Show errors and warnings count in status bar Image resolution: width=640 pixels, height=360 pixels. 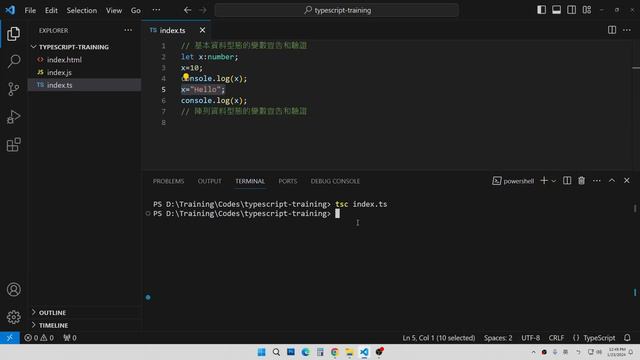pos(39,338)
